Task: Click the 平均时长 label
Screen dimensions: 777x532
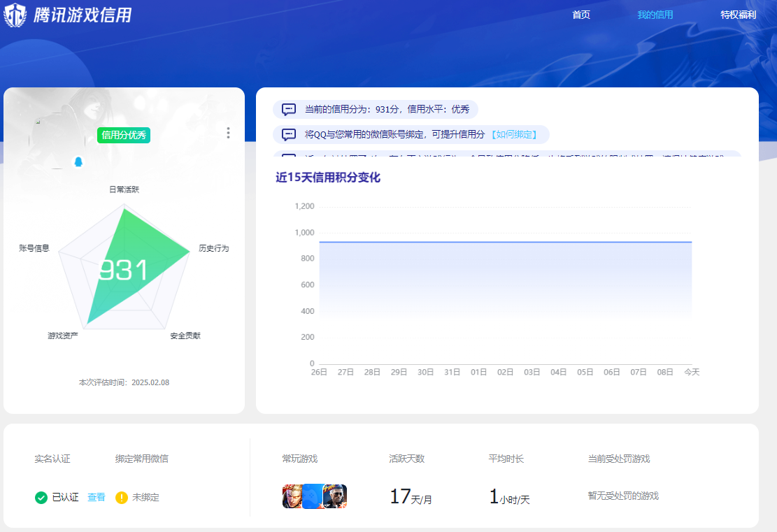Action: (x=506, y=459)
